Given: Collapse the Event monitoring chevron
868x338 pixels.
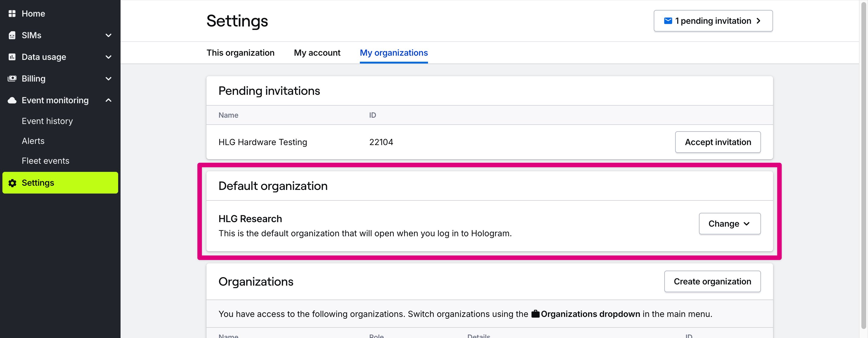Looking at the screenshot, I should click(108, 100).
